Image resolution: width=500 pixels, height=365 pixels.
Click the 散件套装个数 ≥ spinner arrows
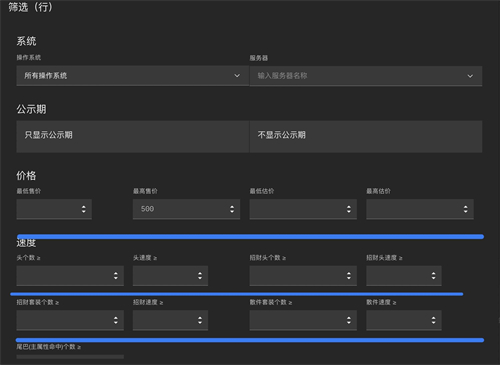tap(349, 320)
